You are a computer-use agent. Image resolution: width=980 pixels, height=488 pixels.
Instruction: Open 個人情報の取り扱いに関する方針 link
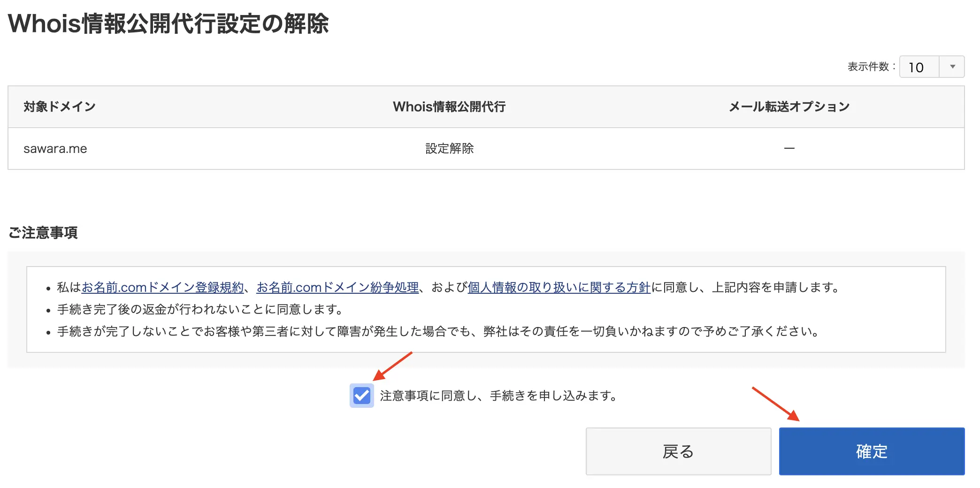(559, 287)
